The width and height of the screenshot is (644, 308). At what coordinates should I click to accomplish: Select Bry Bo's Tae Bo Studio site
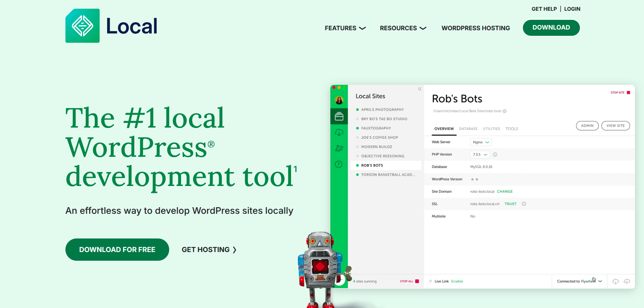pyautogui.click(x=384, y=119)
